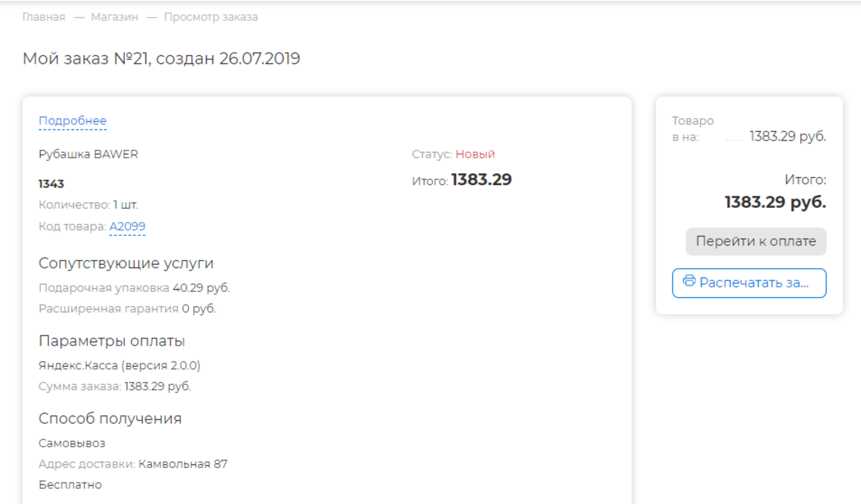Click the Просмотр заказа breadcrumb
Viewport: 861px width, 504px height.
pyautogui.click(x=210, y=17)
